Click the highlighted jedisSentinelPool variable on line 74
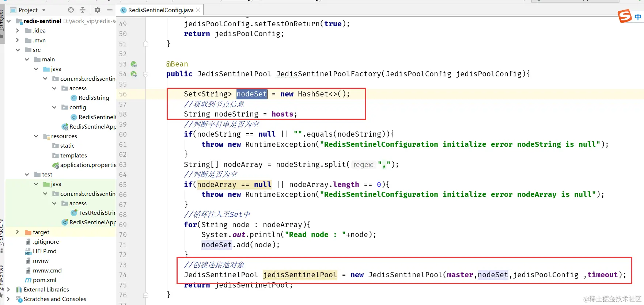644x305 pixels. [x=300, y=275]
